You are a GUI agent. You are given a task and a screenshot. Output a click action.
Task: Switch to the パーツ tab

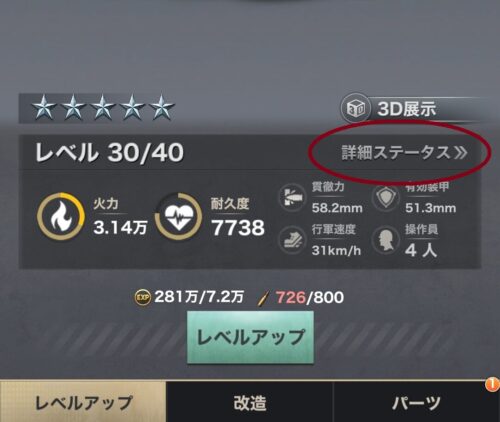point(417,402)
